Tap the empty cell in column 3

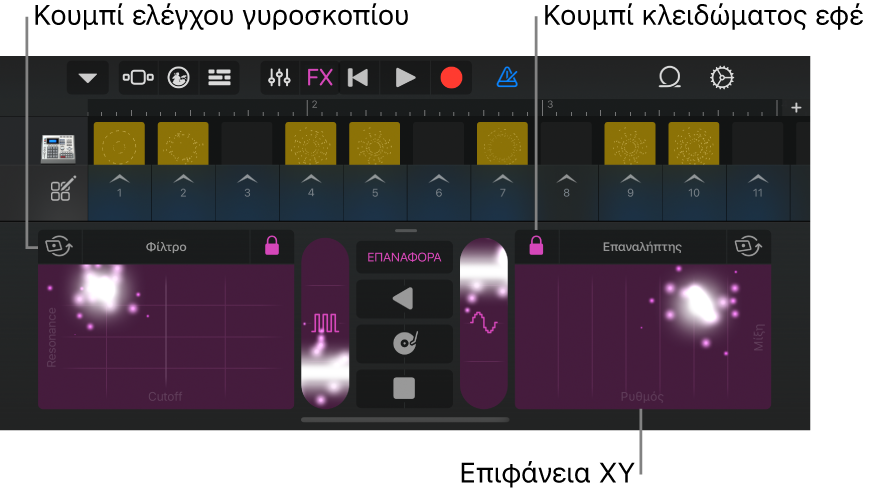point(247,144)
